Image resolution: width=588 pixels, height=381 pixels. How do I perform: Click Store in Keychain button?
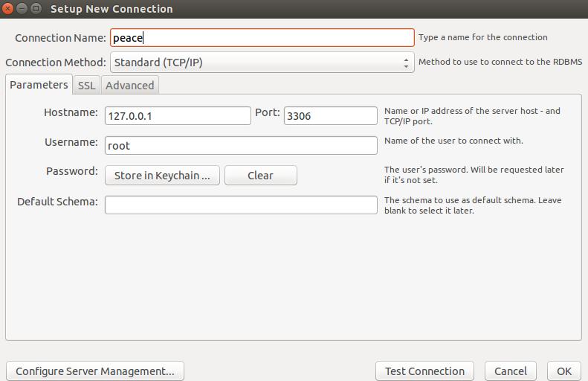[162, 176]
